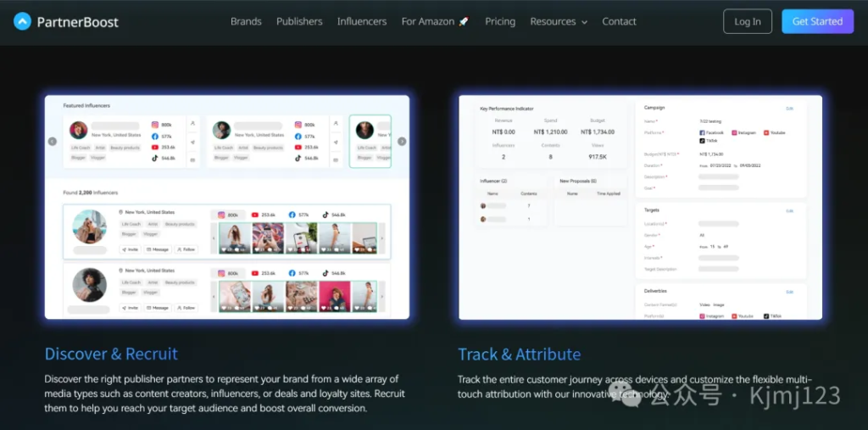Select YouTube 253.6k tab in blonde influencer row
The width and height of the screenshot is (868, 430).
point(264,215)
